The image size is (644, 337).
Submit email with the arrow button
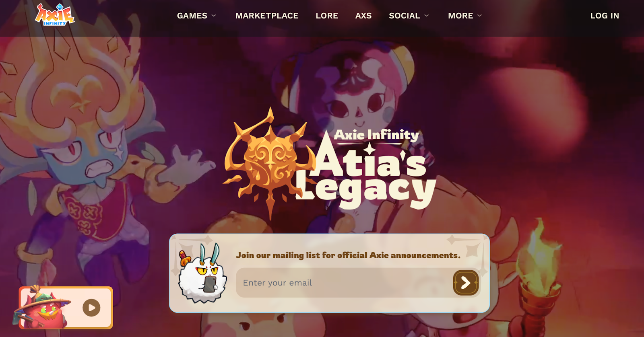(x=466, y=283)
